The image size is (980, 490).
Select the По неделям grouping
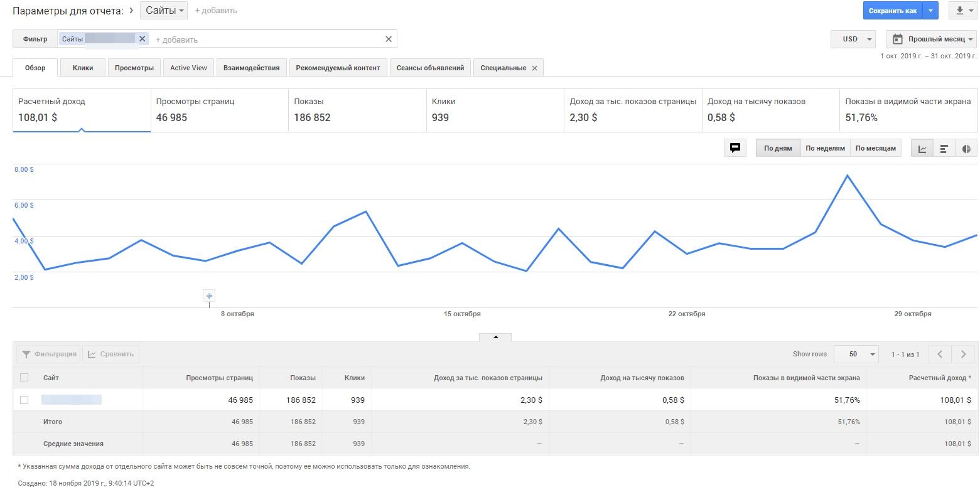(824, 149)
